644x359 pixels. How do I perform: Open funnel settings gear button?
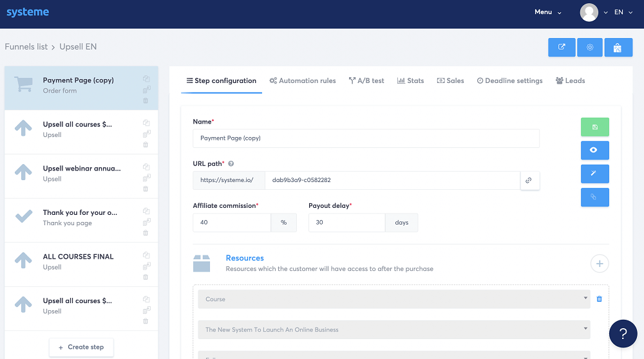(590, 47)
